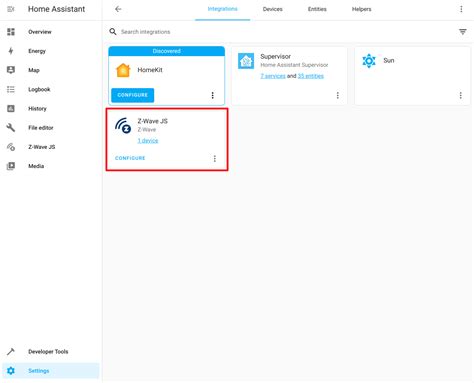Viewport: 474px width, 383px height.
Task: Open the History panel
Action: [51, 108]
